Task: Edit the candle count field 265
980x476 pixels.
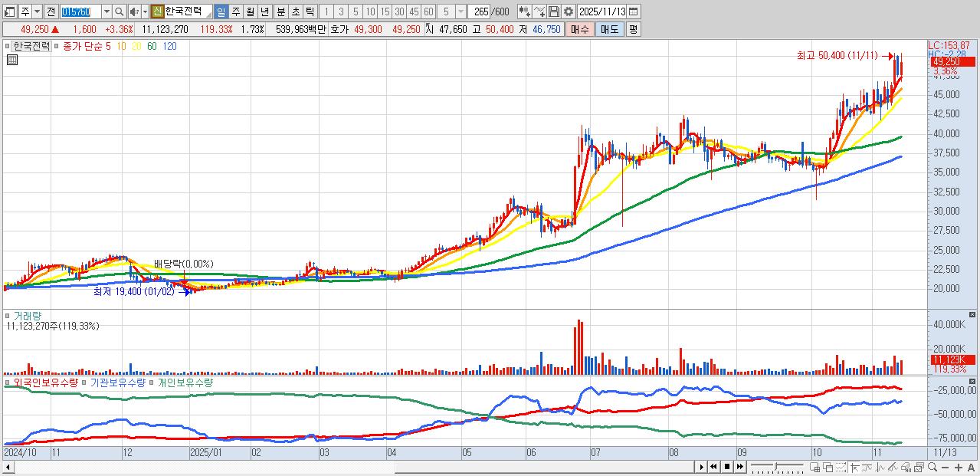Action: pos(479,11)
